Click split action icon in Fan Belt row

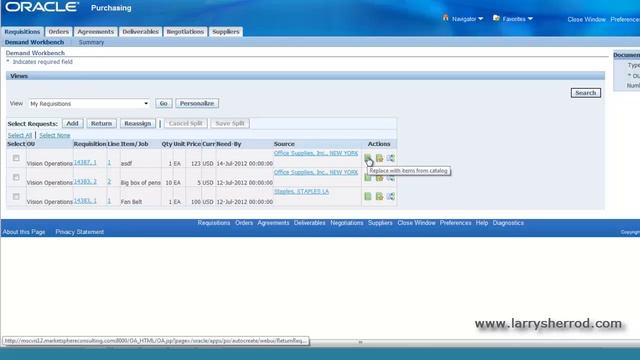[x=391, y=196]
